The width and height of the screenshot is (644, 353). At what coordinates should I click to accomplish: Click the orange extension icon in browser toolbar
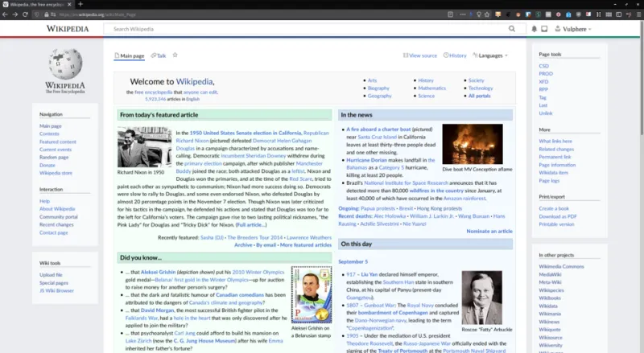coord(497,14)
